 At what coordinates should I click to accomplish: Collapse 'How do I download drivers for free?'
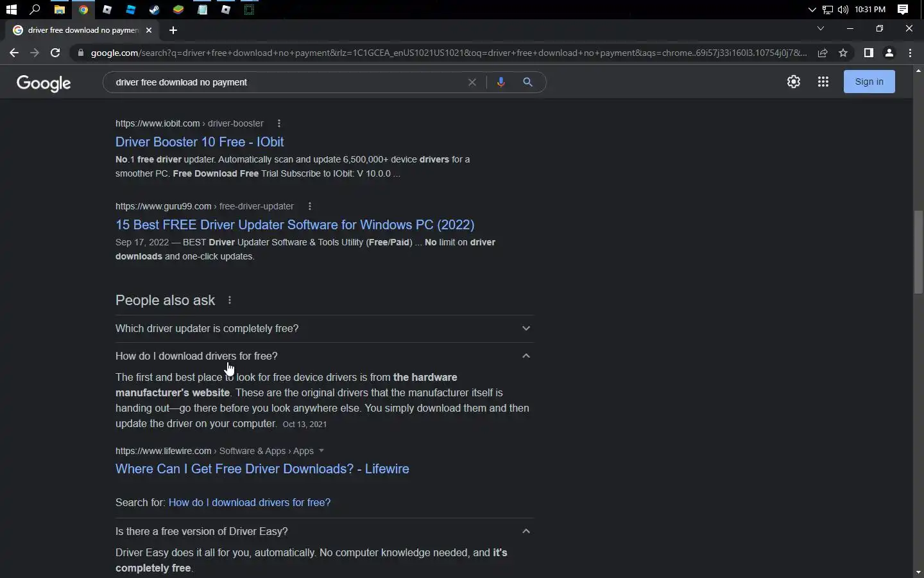point(325,356)
